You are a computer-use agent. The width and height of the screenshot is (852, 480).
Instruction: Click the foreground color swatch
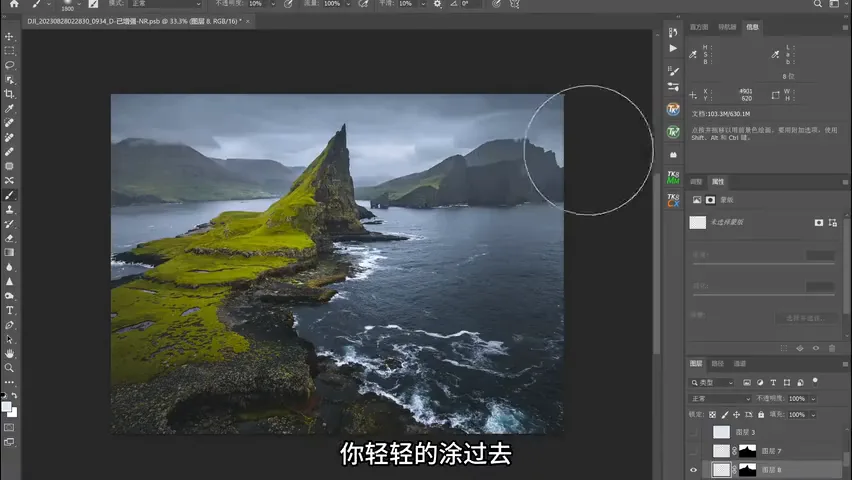tap(7, 407)
